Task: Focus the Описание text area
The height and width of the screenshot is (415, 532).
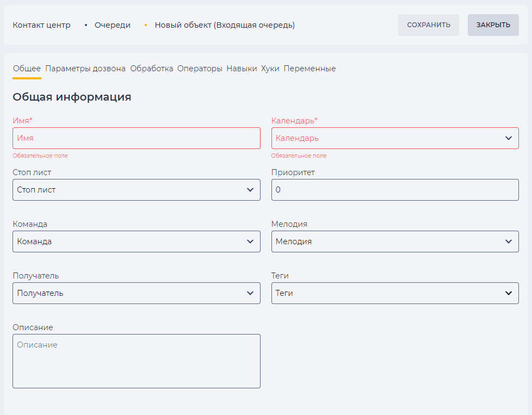Action: 137,361
